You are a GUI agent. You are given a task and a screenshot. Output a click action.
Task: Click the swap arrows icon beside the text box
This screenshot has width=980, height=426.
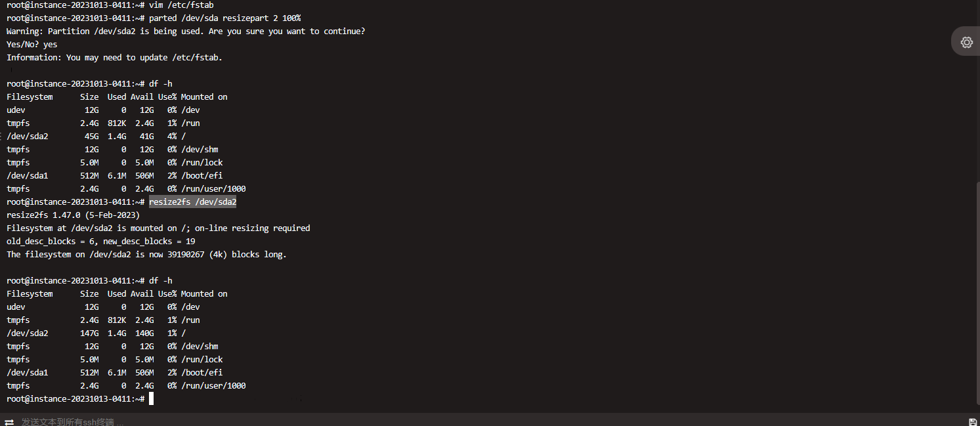pyautogui.click(x=9, y=421)
